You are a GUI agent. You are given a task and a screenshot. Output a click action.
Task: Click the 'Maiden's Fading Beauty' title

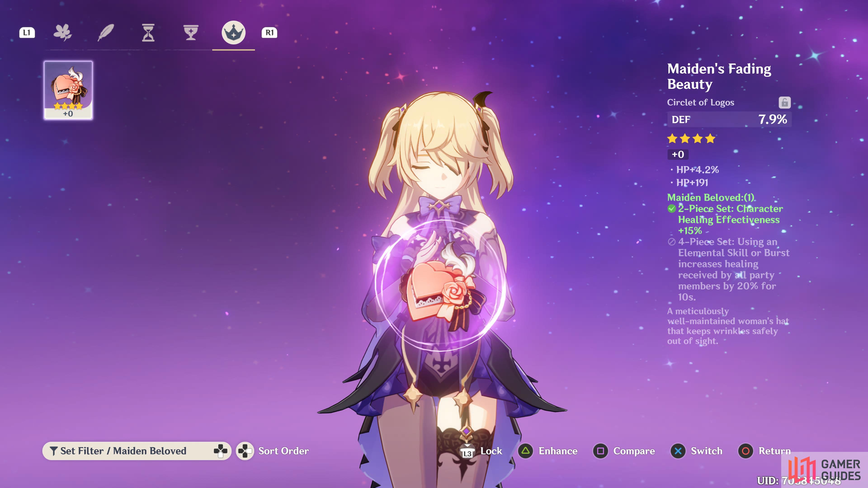(x=719, y=76)
